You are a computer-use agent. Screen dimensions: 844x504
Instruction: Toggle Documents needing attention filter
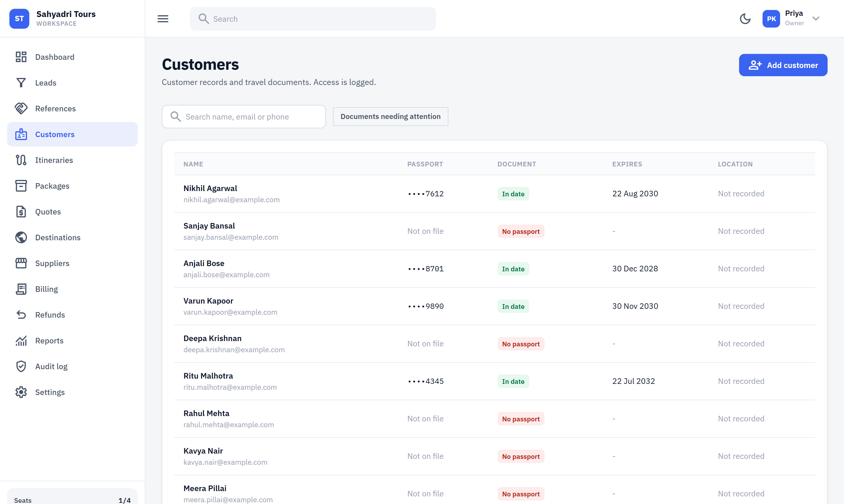click(391, 117)
